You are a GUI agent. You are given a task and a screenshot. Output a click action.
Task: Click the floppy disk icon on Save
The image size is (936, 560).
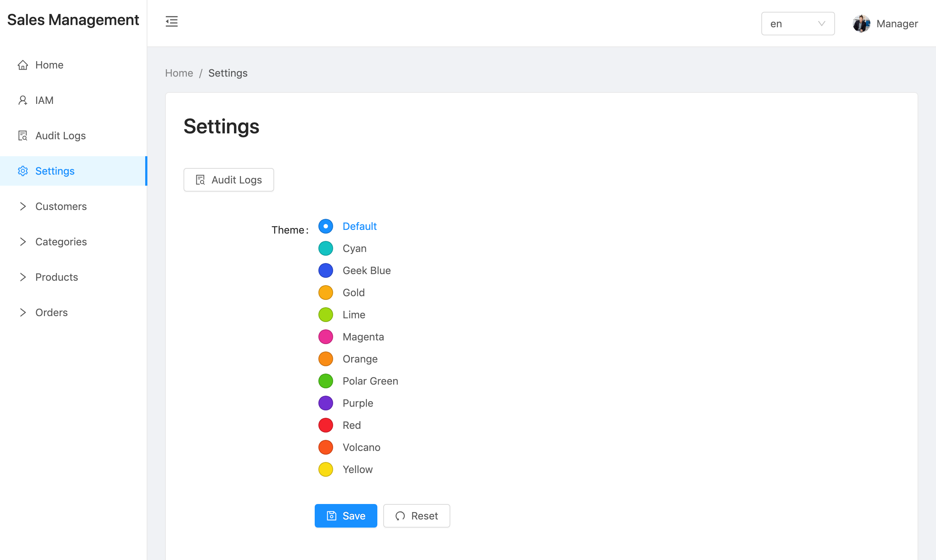331,516
